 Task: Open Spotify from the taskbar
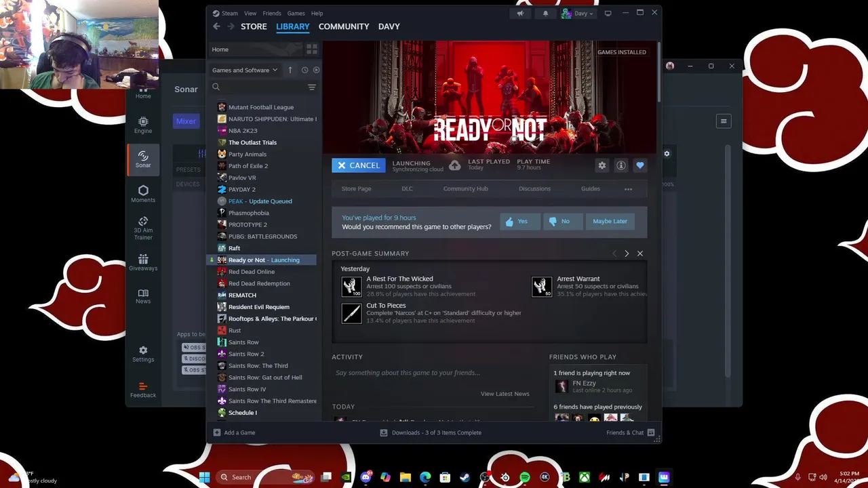point(525,477)
